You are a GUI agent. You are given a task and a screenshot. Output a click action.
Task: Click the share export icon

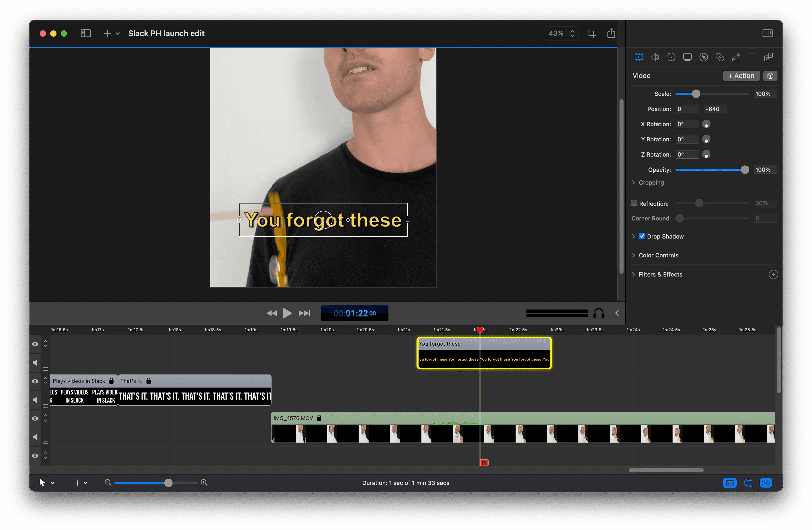[611, 33]
